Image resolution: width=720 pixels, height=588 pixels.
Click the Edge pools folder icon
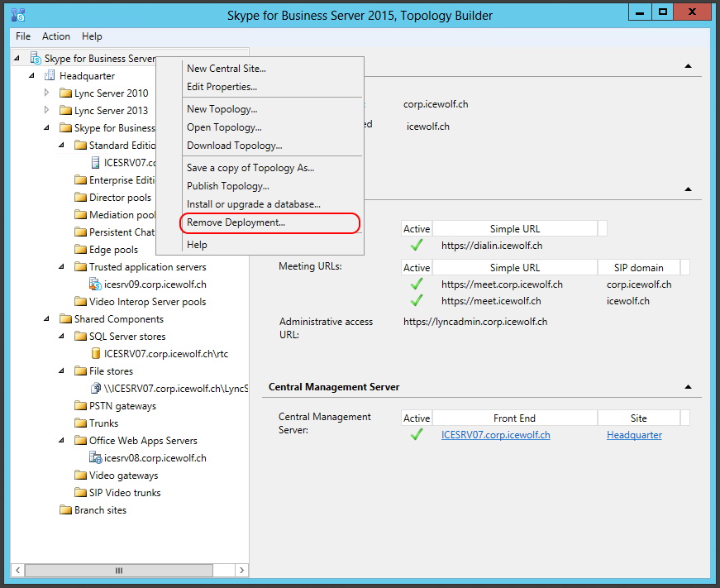80,250
